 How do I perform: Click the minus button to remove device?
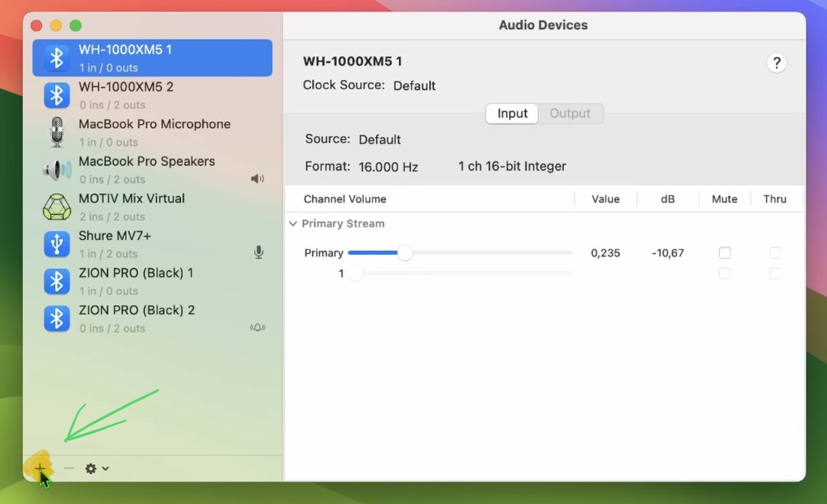coord(69,468)
